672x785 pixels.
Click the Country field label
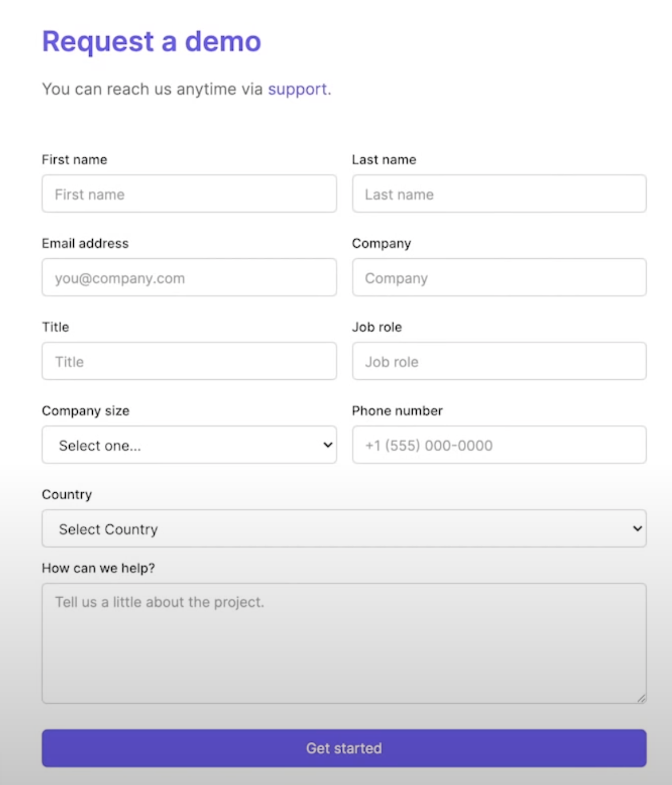[66, 495]
